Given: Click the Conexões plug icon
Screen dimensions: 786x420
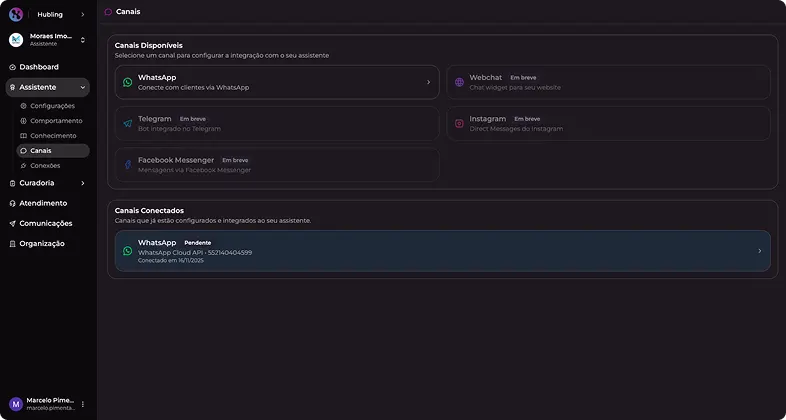Looking at the screenshot, I should click(x=23, y=166).
